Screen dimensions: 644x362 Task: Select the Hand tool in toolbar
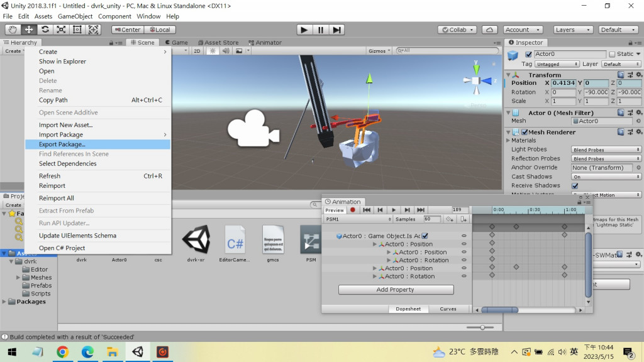coord(13,30)
